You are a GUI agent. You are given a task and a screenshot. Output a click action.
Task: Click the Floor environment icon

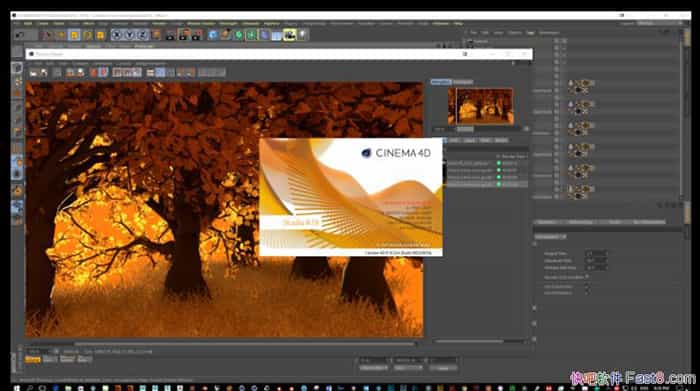tap(277, 35)
